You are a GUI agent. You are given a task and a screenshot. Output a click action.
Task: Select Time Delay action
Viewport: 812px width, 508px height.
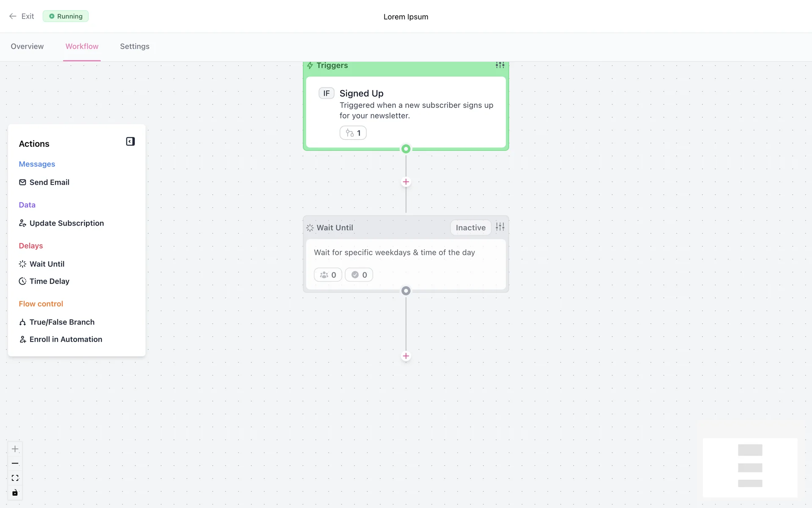[x=49, y=282]
